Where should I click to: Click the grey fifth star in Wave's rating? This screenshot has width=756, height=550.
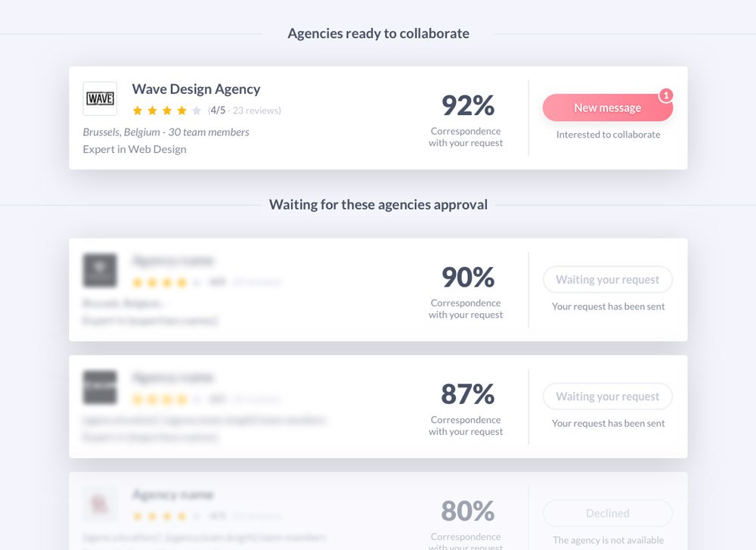[197, 110]
